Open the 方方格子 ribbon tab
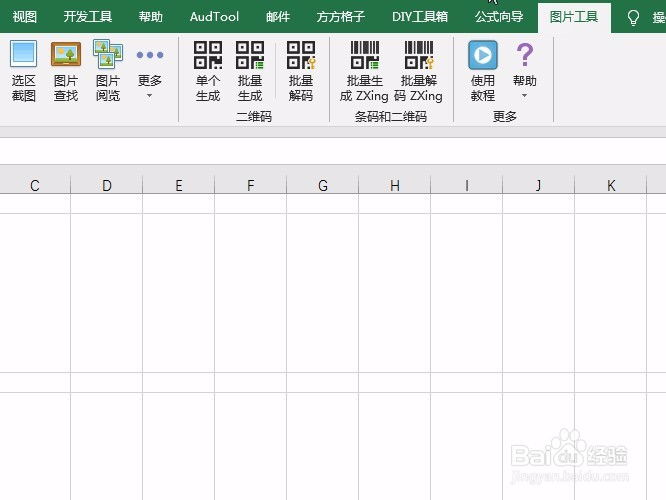666x500 pixels. click(x=341, y=17)
